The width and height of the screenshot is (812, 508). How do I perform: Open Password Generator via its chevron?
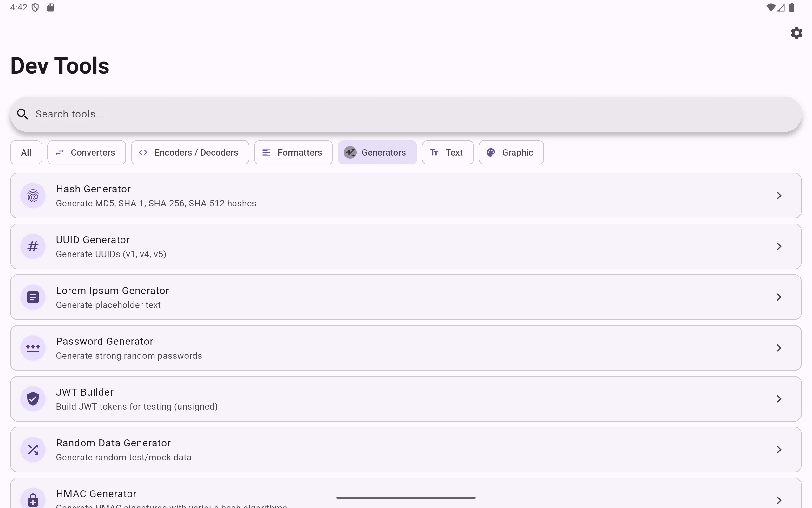(x=779, y=348)
